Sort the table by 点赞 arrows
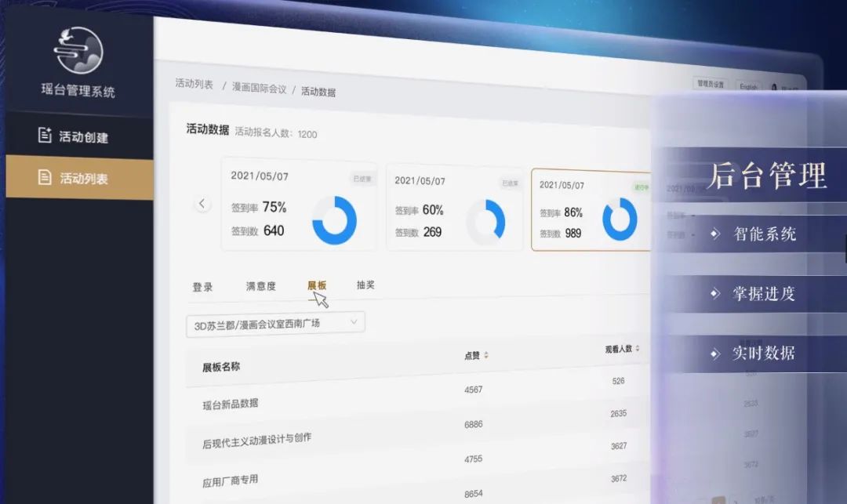The height and width of the screenshot is (504, 847). pyautogui.click(x=486, y=355)
